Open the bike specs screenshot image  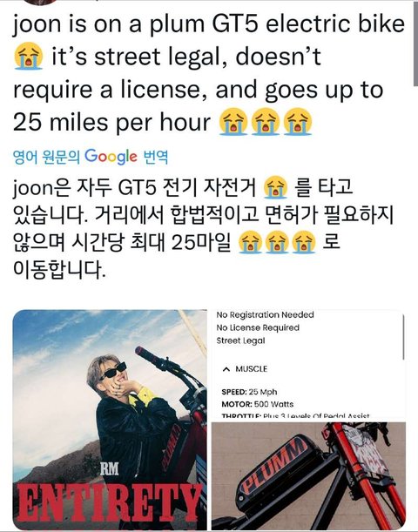[308, 365]
